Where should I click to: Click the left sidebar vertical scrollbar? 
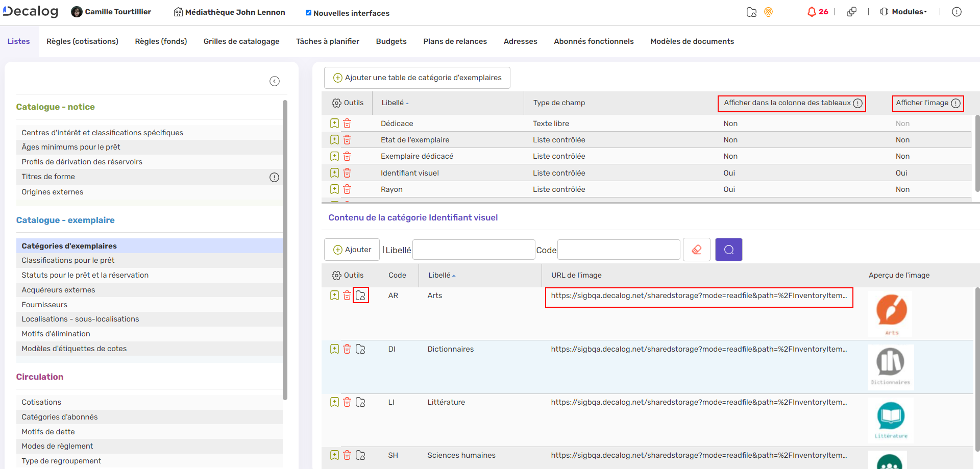(x=285, y=250)
